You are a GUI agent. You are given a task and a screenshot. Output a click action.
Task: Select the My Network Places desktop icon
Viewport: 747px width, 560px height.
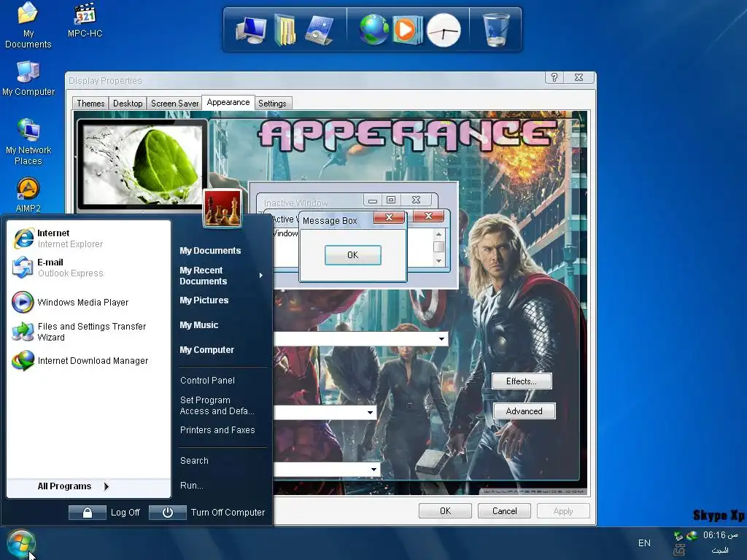click(28, 142)
